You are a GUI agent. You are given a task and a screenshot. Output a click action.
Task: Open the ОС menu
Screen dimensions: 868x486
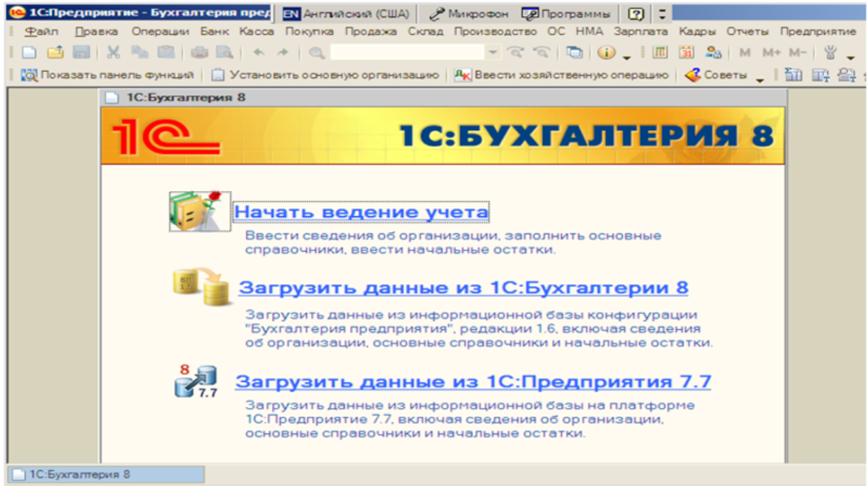click(x=556, y=32)
